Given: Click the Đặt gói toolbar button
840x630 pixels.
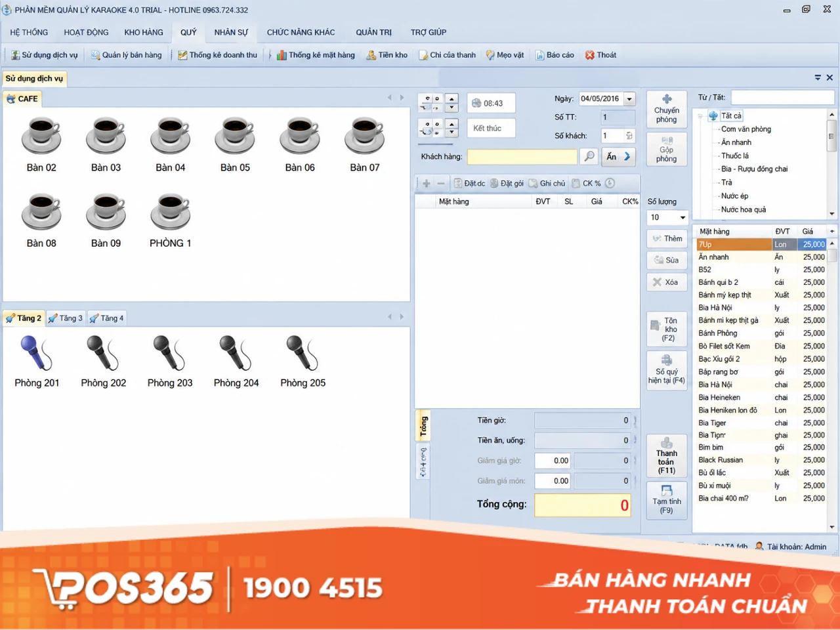Looking at the screenshot, I should [x=507, y=184].
